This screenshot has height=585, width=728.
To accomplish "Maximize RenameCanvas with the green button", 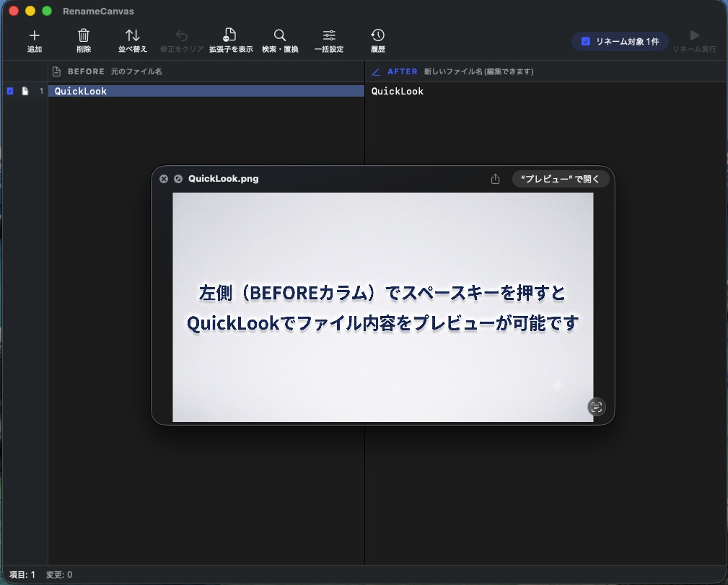I will coord(47,11).
